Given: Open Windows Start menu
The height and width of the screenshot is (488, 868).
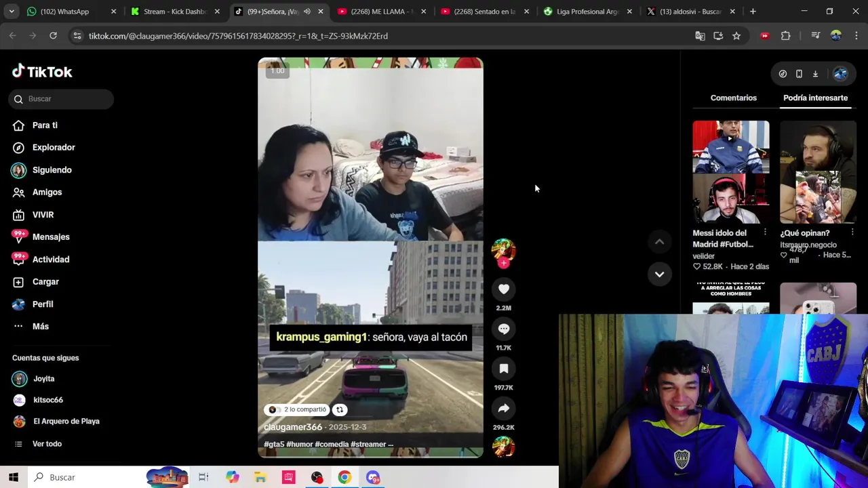Looking at the screenshot, I should 14,477.
